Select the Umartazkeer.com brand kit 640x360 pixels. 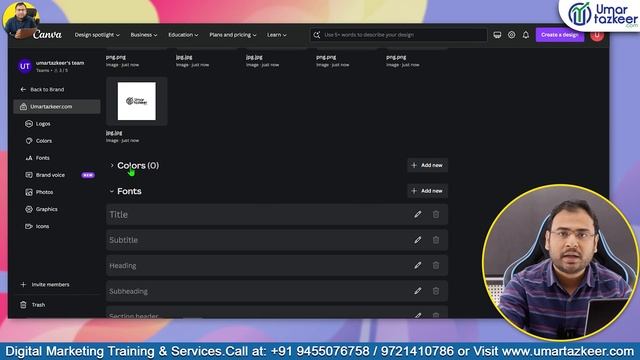[x=57, y=107]
